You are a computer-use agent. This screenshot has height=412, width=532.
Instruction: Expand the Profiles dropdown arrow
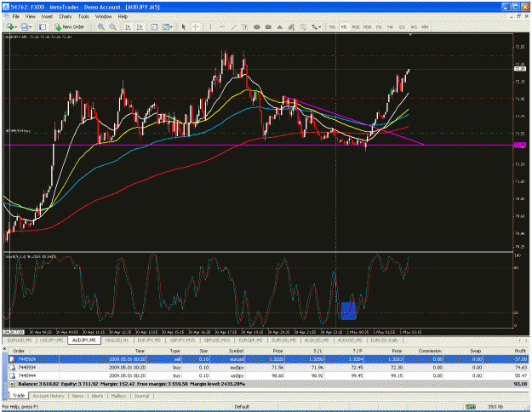click(30, 27)
